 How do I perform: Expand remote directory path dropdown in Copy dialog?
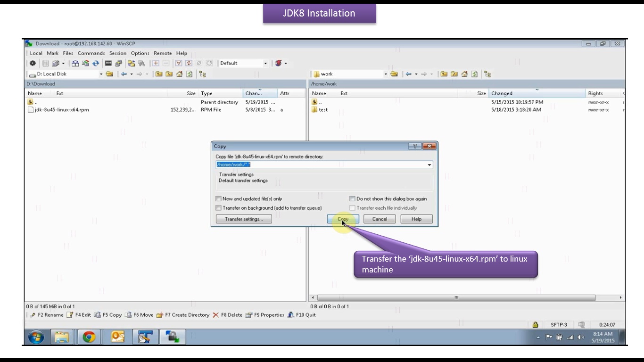click(x=429, y=165)
